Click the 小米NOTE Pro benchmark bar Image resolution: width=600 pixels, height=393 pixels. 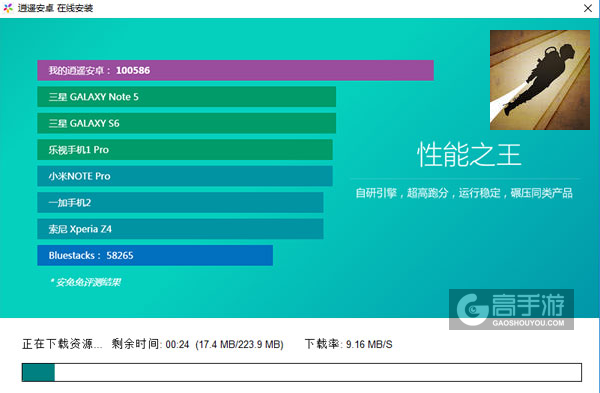tap(185, 176)
